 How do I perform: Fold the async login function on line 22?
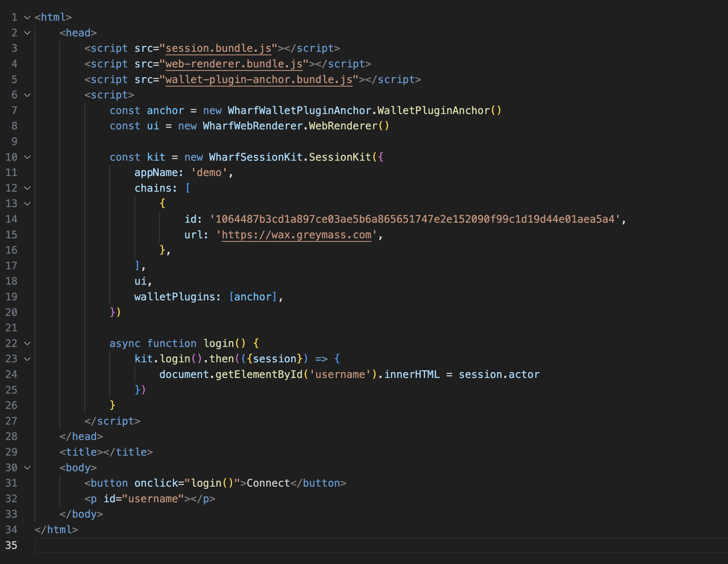[27, 343]
